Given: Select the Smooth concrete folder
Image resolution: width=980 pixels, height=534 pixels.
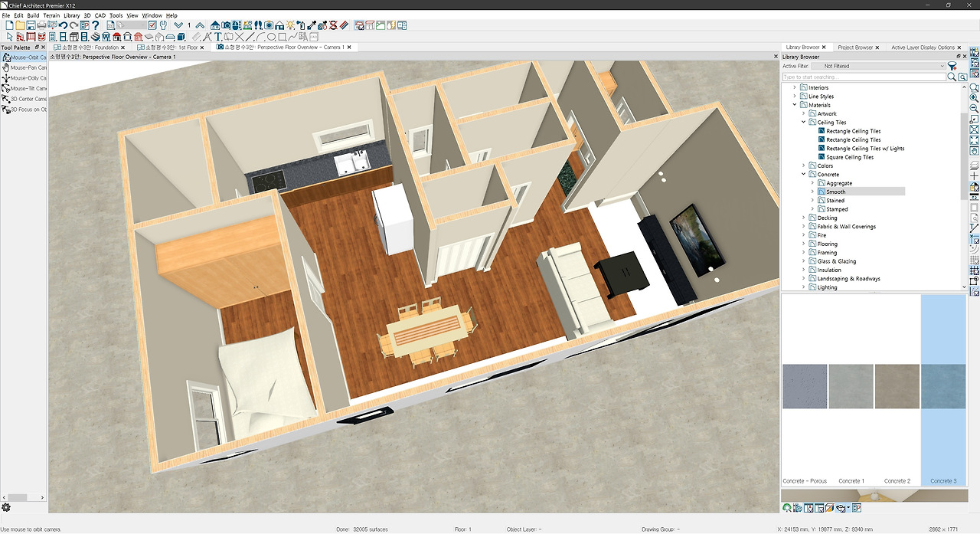Looking at the screenshot, I should pos(836,192).
